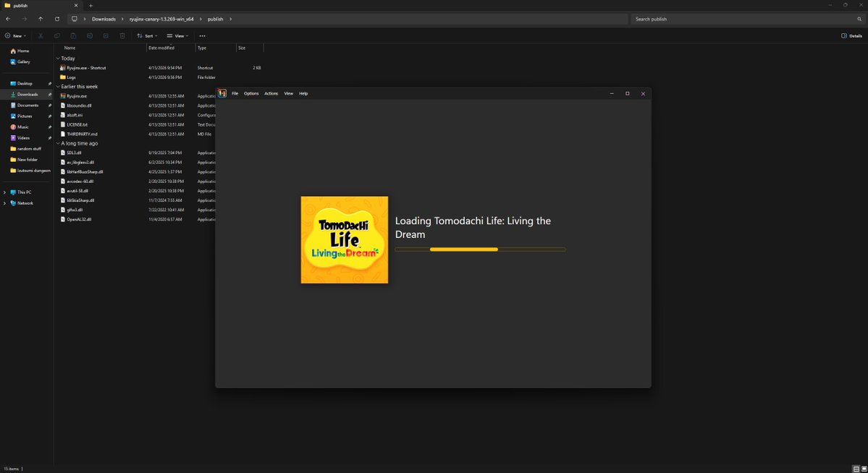This screenshot has width=868, height=473.
Task: Go forward in File Explorer
Action: 25,19
